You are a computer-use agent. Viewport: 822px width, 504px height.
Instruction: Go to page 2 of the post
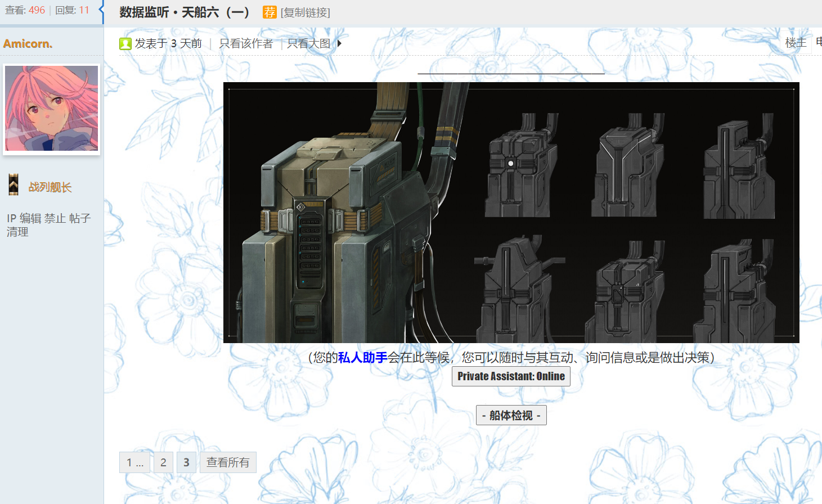coord(163,462)
